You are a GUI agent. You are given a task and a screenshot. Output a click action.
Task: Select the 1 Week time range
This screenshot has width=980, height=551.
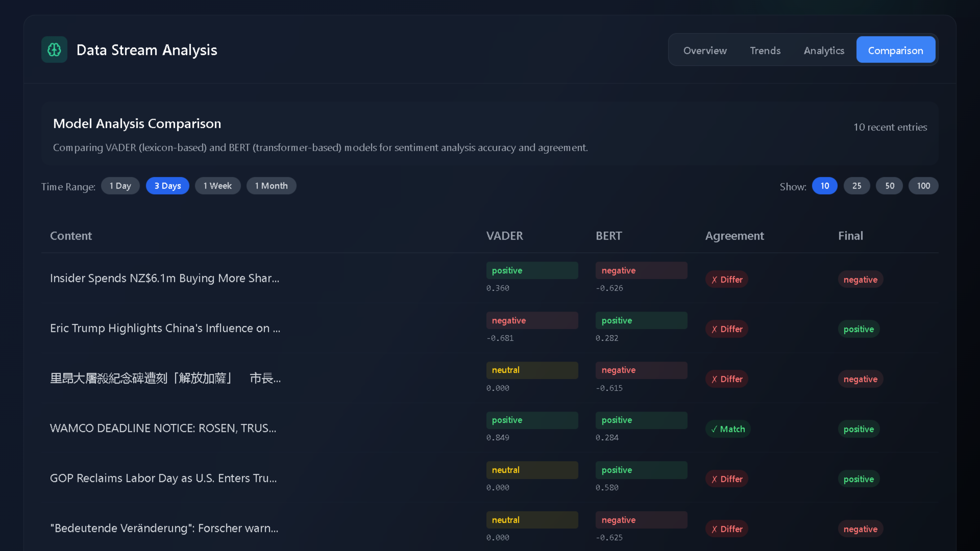218,186
